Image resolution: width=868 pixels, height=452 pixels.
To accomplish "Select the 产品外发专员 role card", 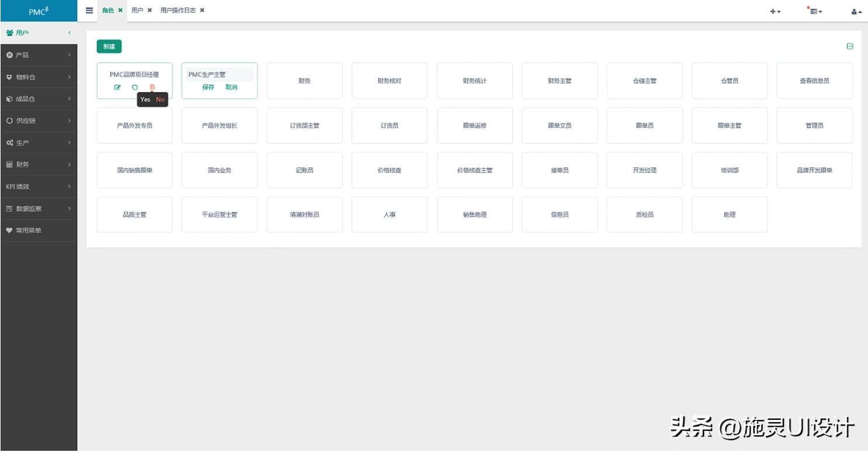I will [x=135, y=126].
